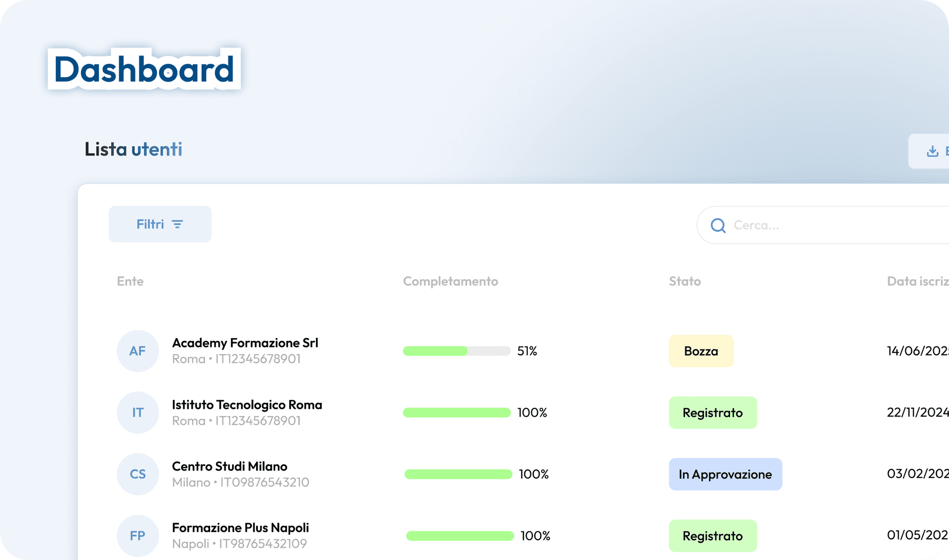
Task: Click the FP avatar icon
Action: pyautogui.click(x=137, y=536)
